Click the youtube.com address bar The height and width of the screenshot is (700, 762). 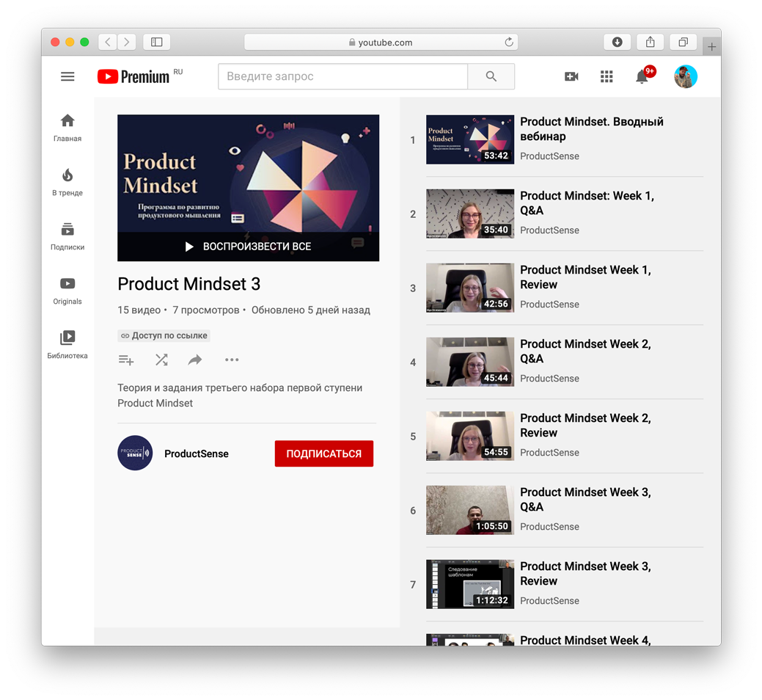pyautogui.click(x=381, y=43)
